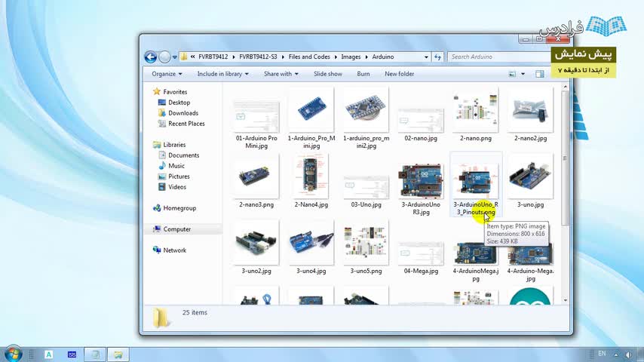Screen dimensions: 644x362
Task: Open the view options dropdown arrow
Action: [523, 74]
